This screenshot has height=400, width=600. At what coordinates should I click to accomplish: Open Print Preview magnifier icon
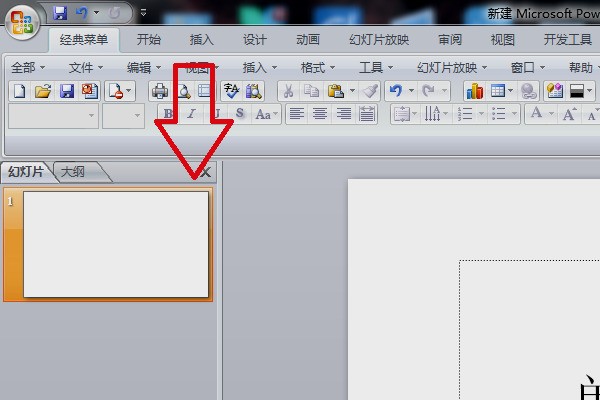(x=184, y=91)
